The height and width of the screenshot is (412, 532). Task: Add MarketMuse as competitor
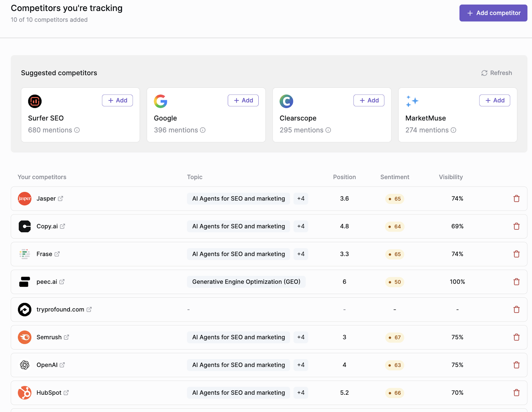pyautogui.click(x=495, y=100)
